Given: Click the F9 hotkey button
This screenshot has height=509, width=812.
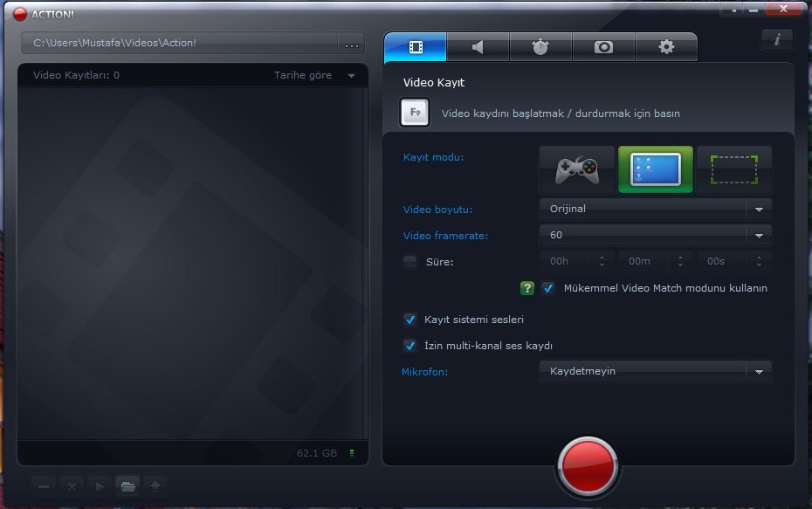Looking at the screenshot, I should [415, 113].
